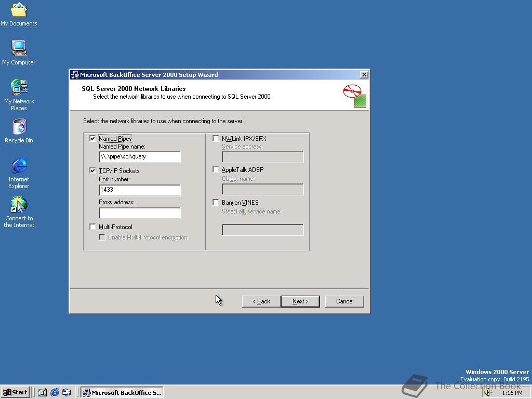
Task: Click the Show Desktop quick launch icon
Action: coord(43,393)
